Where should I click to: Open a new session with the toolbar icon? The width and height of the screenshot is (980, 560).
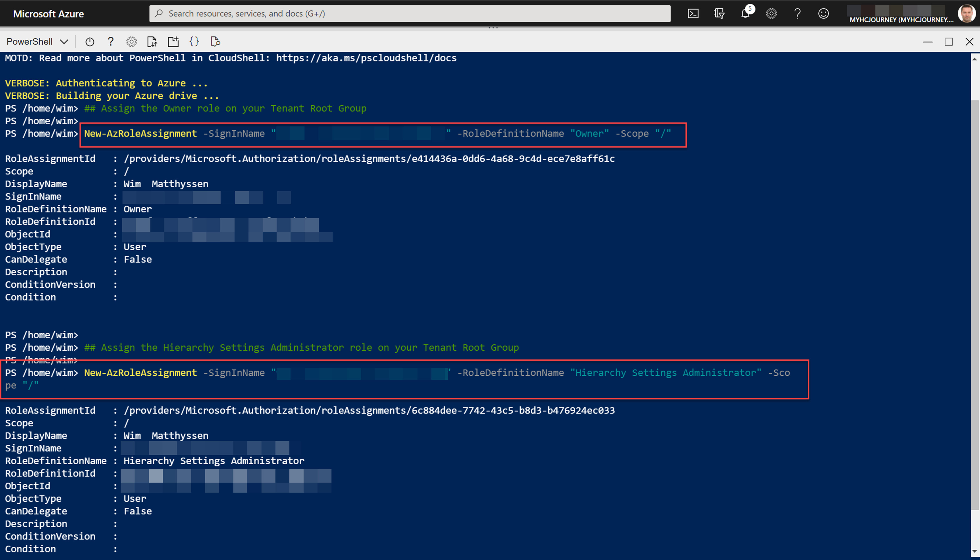pos(173,41)
